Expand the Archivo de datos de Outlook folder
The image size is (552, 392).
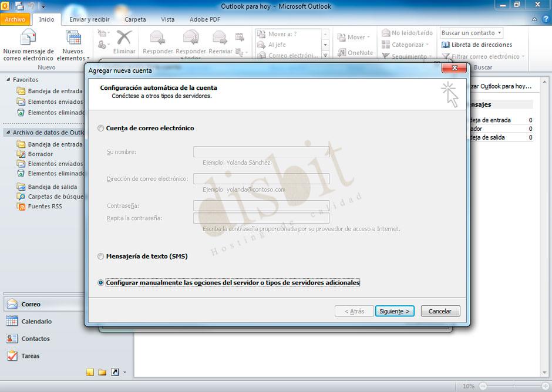pos(7,132)
